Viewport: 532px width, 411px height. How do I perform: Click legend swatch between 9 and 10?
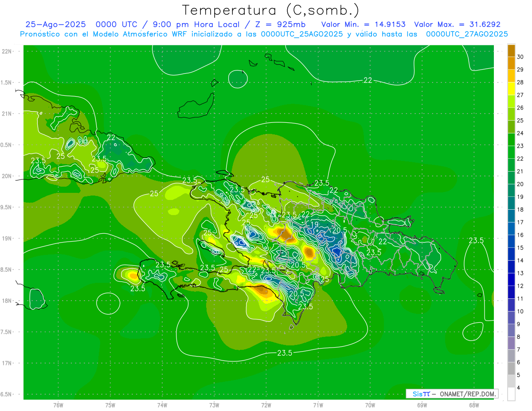pos(511,318)
